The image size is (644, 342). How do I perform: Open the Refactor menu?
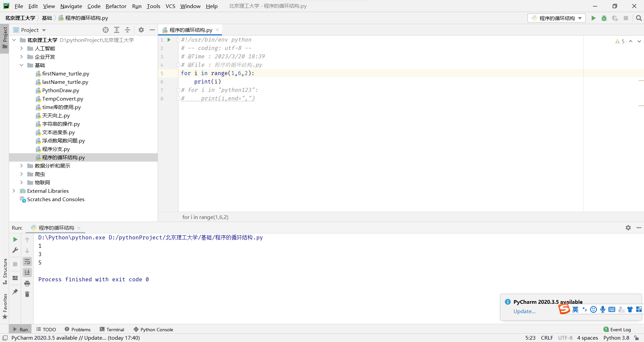(x=116, y=6)
